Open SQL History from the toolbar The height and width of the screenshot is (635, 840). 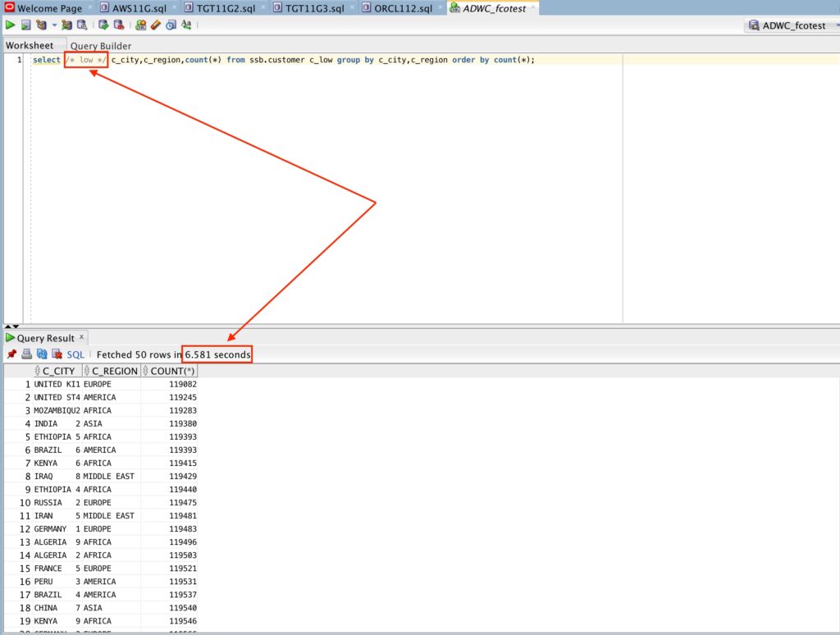pyautogui.click(x=171, y=25)
